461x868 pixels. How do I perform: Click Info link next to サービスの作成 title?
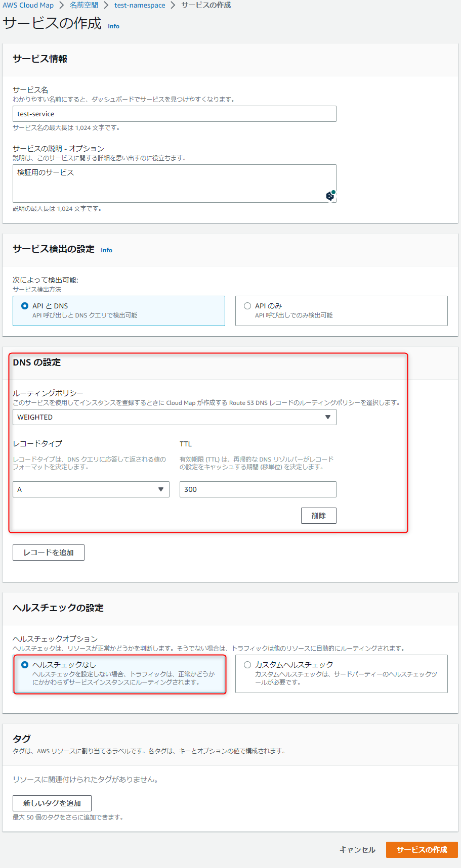click(x=113, y=26)
